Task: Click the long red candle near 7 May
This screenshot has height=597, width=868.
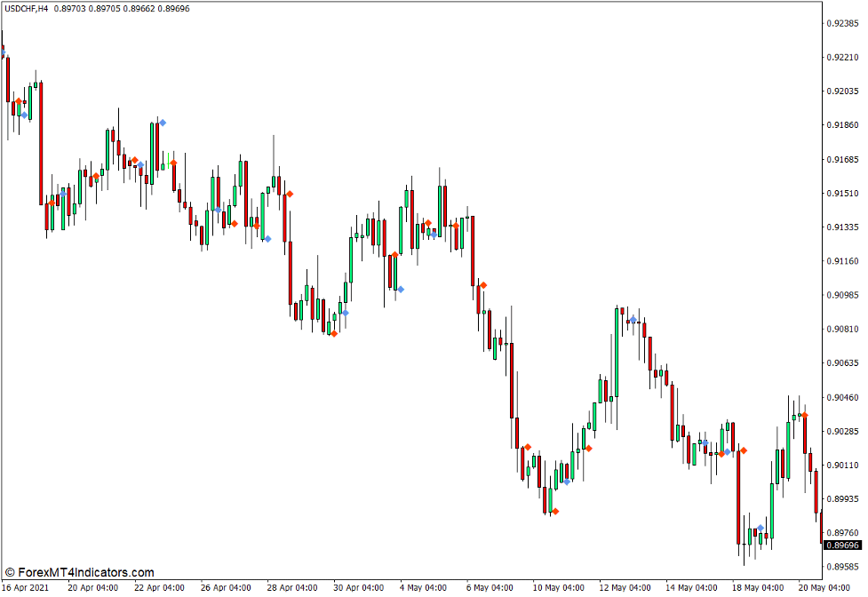Action: click(512, 381)
